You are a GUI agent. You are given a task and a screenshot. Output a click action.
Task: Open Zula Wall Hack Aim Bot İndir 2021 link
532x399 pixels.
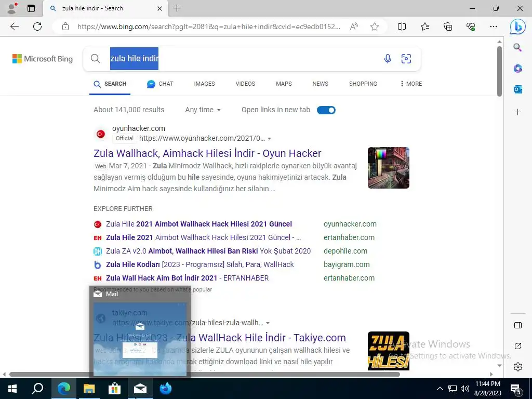tap(187, 278)
